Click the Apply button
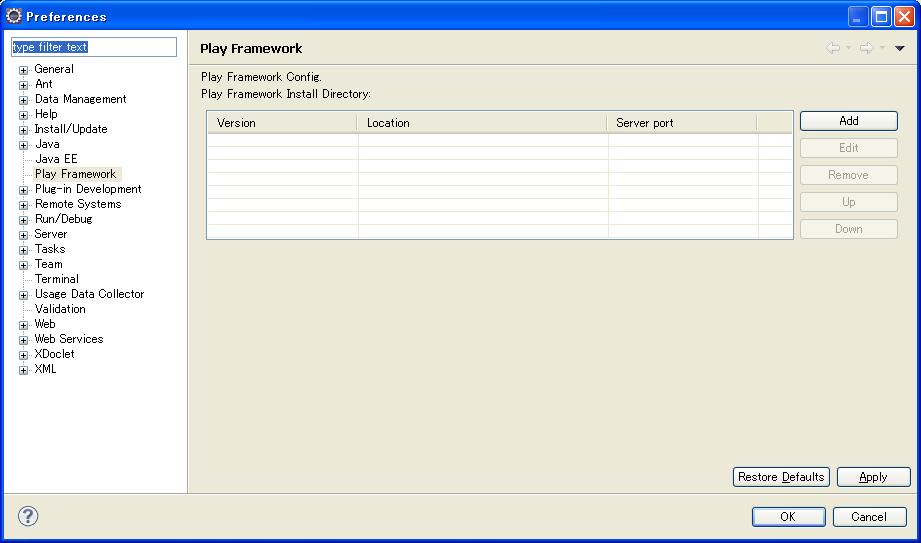921x543 pixels. [x=873, y=477]
